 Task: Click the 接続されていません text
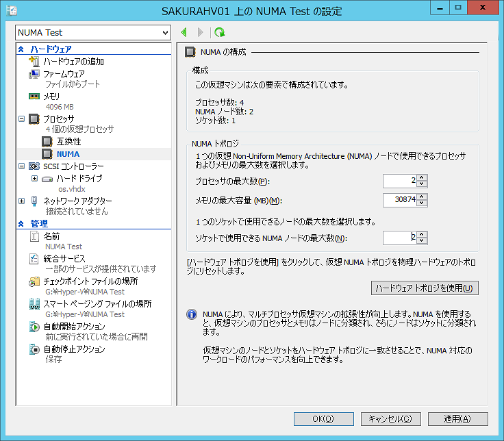tap(77, 212)
